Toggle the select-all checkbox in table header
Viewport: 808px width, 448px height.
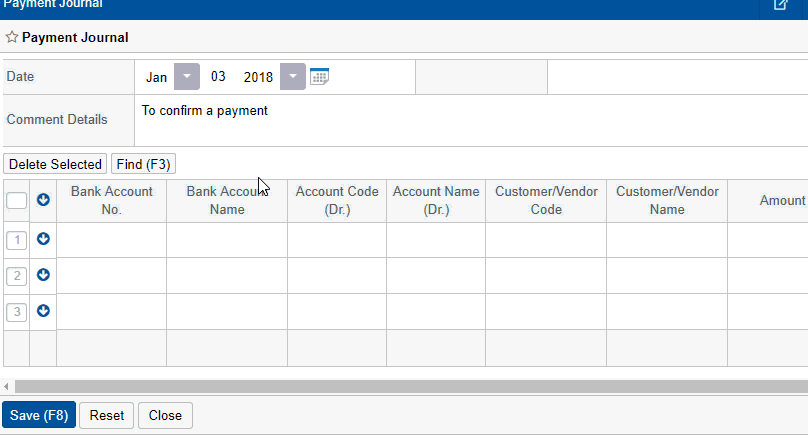(x=16, y=201)
